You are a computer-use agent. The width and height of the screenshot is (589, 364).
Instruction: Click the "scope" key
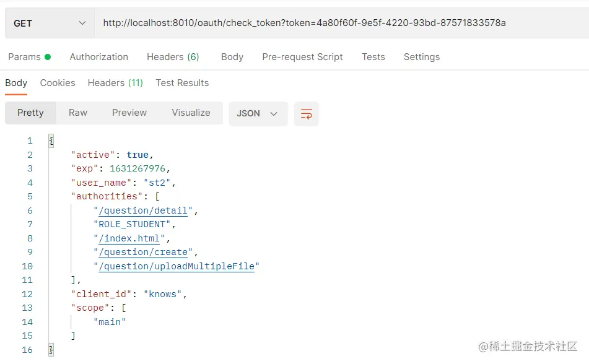coord(90,308)
